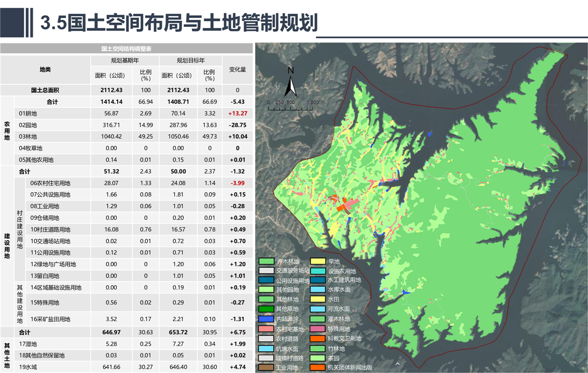Click the 规划基期年 column header
Image resolution: width=588 pixels, height=373 pixels.
(125, 60)
